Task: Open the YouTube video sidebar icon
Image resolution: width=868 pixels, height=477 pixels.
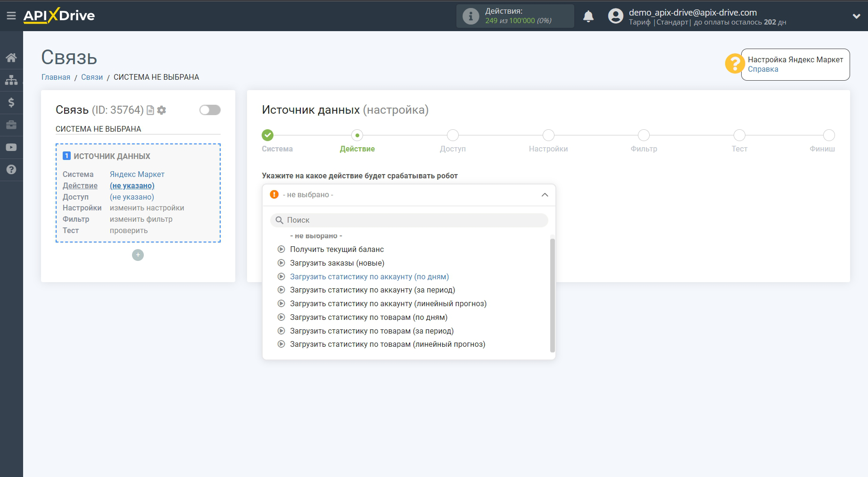Action: click(x=11, y=147)
